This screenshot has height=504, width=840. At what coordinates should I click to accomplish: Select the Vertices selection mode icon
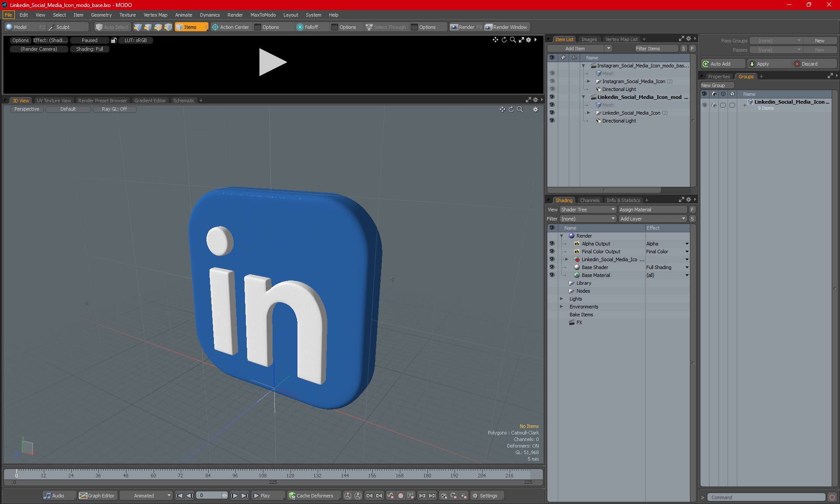click(138, 27)
